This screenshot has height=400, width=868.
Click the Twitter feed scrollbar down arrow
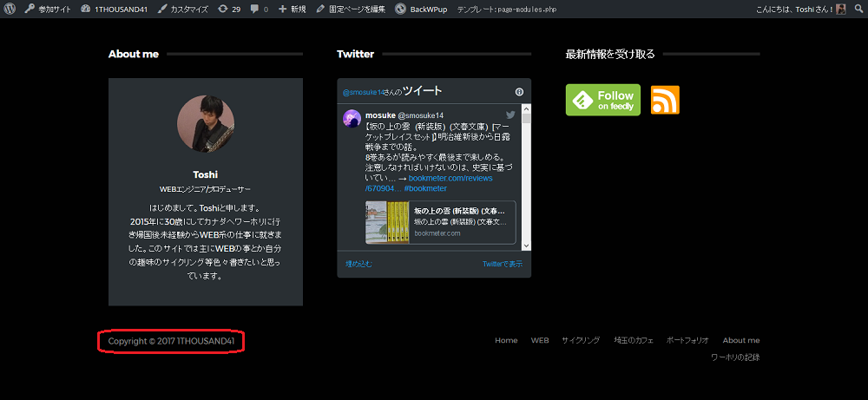coord(526,246)
